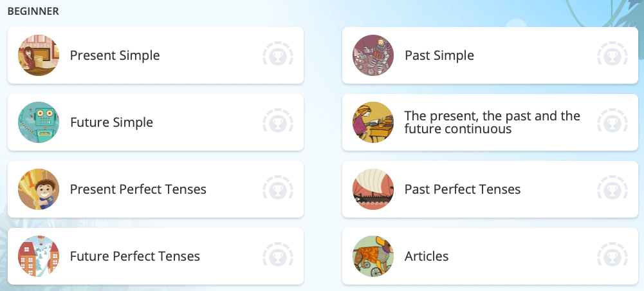This screenshot has height=291, width=644.
Task: Select the Future Simple topic
Action: [x=111, y=122]
